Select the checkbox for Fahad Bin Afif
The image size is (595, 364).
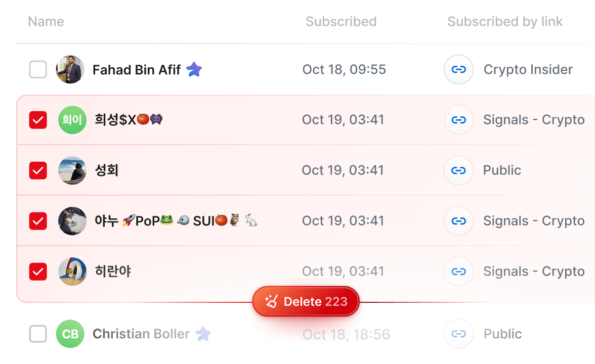[x=38, y=69]
